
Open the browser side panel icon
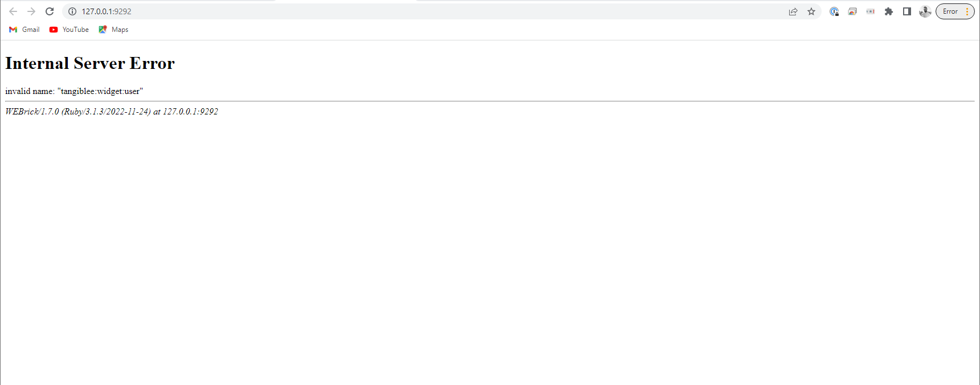(907, 11)
